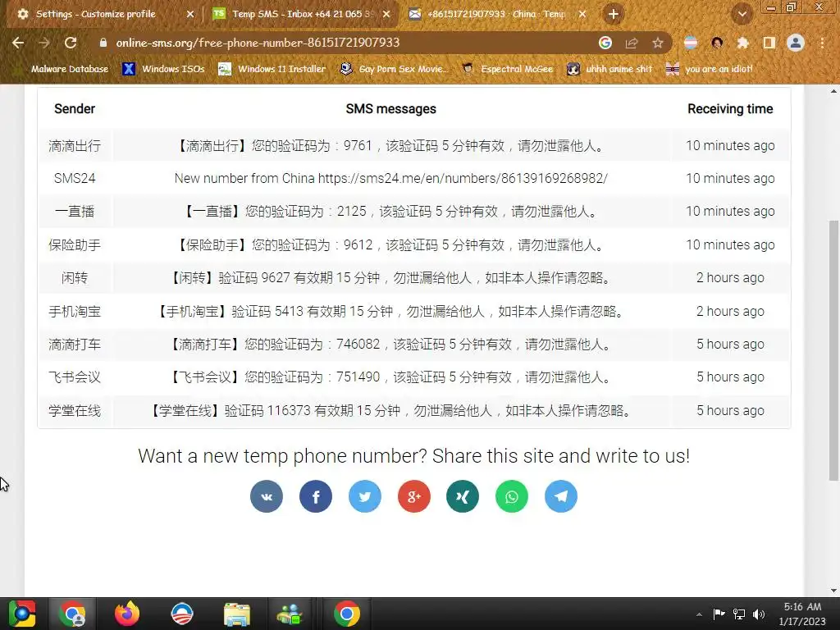Click the SMS messages column header
This screenshot has height=630, width=840.
(391, 109)
